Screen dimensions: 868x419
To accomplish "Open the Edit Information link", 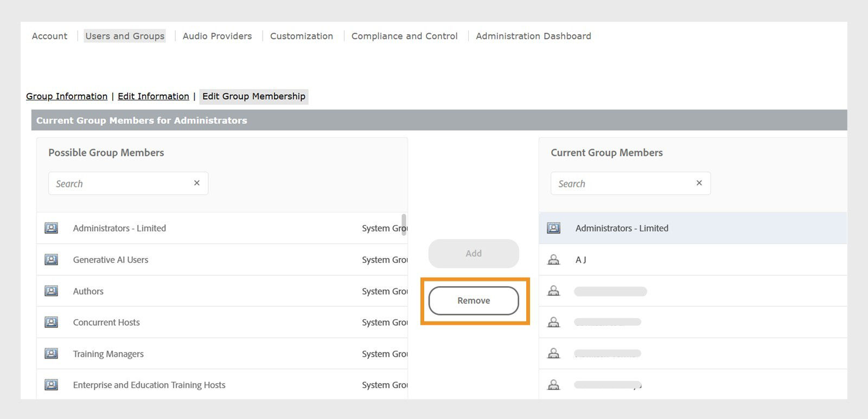I will pyautogui.click(x=154, y=96).
